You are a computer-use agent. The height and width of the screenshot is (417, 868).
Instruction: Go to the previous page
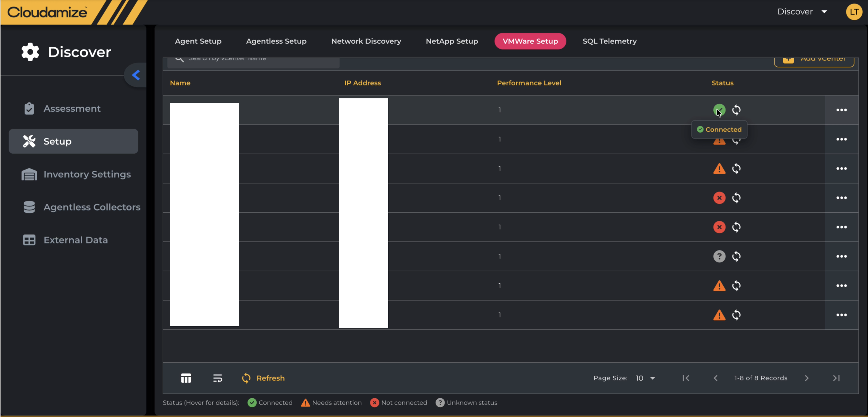[715, 378]
